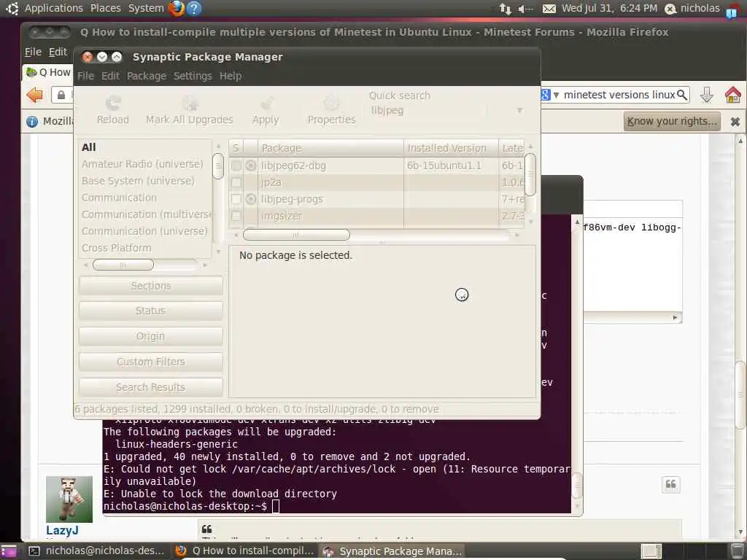Click the Firefox back arrow button
The height and width of the screenshot is (560, 747).
tap(35, 95)
